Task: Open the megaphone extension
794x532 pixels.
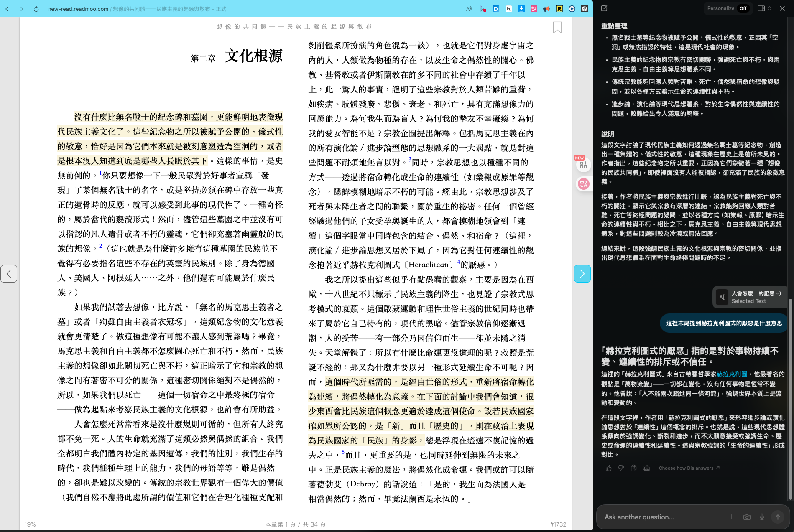Action: tap(546, 9)
